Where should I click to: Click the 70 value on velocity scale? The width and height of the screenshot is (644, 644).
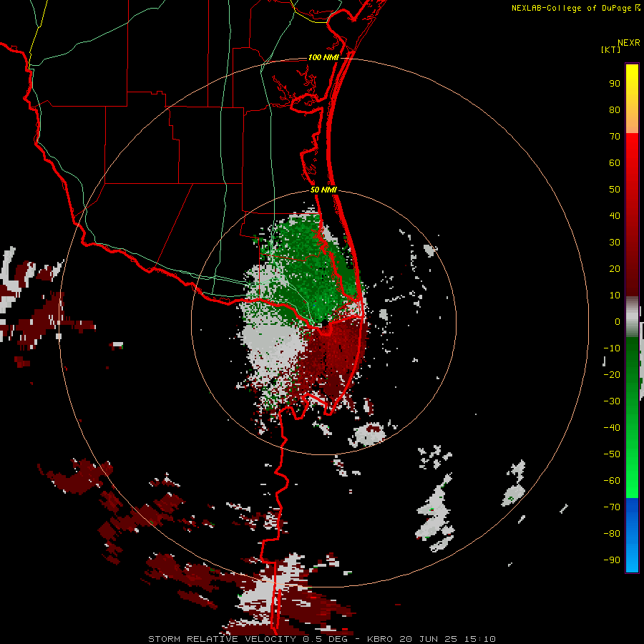(x=615, y=137)
